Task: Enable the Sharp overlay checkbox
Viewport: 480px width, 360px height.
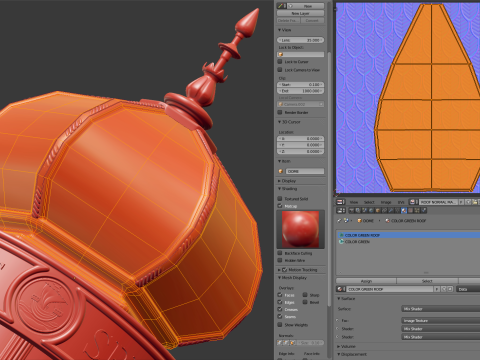Action: [x=305, y=295]
